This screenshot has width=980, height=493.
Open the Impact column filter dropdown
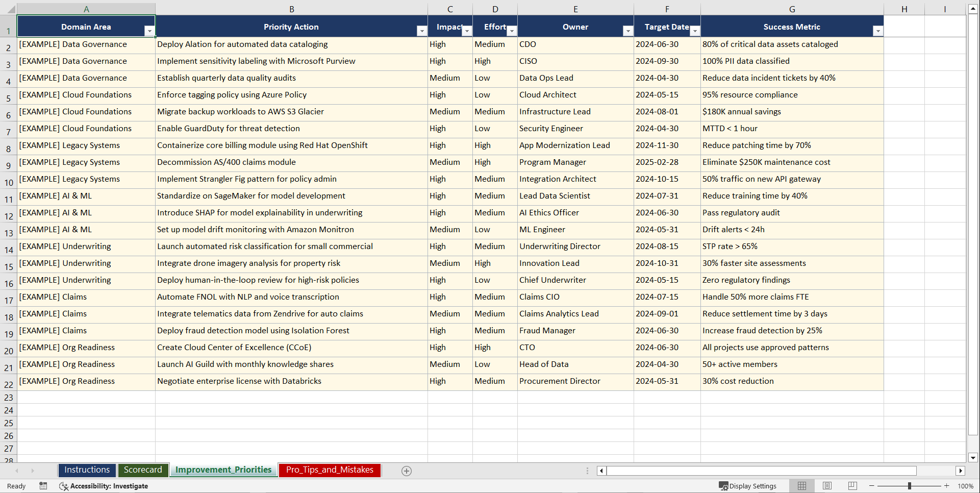pos(467,31)
